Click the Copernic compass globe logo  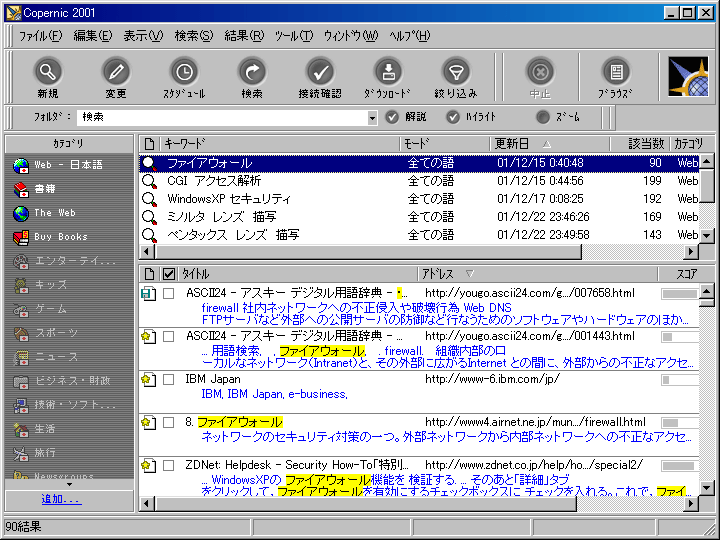coord(688,77)
